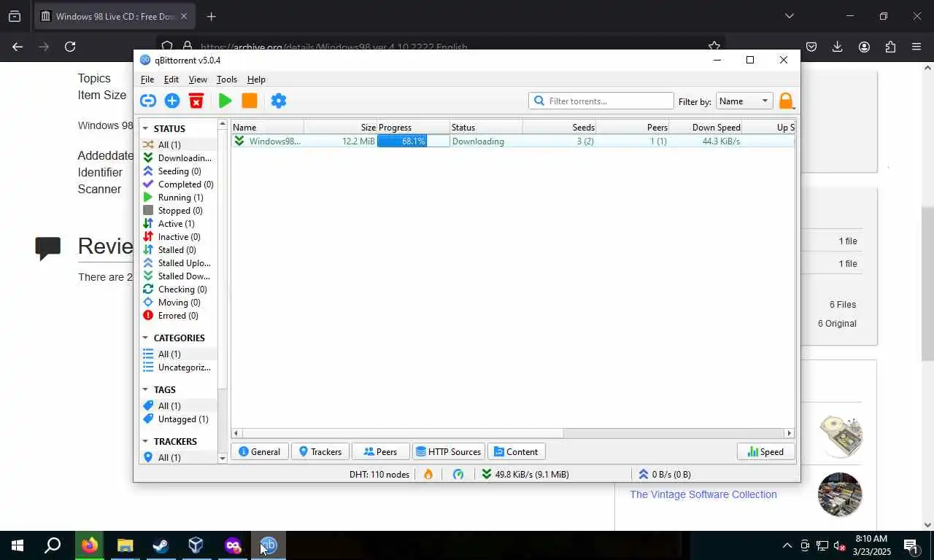Open taskbar search
934x560 pixels.
click(x=53, y=545)
